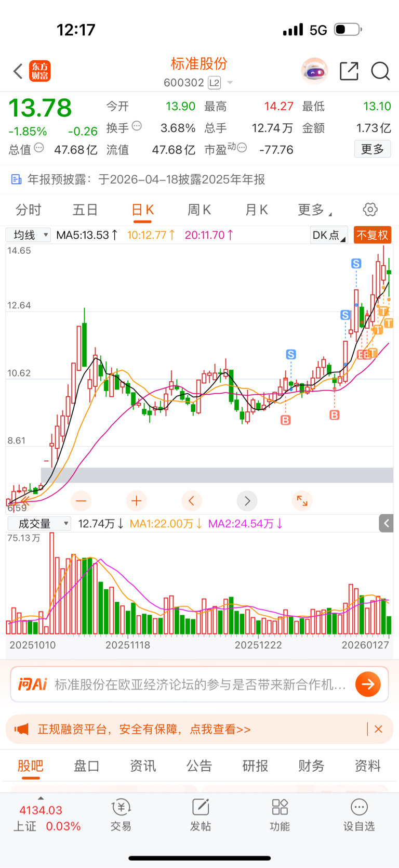
Task: Open the 股吧 forum tab
Action: 31,766
